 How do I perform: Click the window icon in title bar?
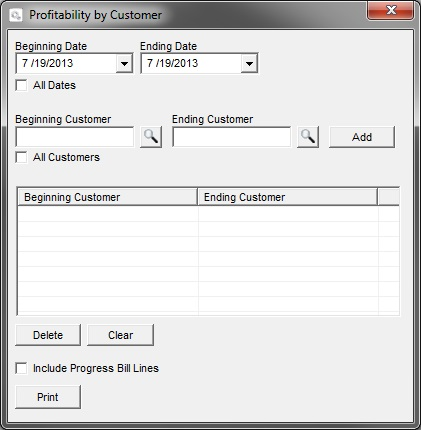click(x=16, y=15)
